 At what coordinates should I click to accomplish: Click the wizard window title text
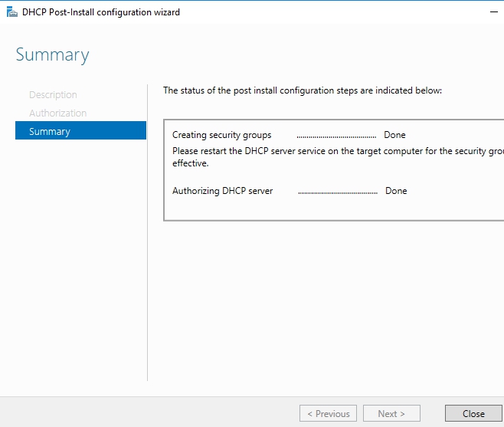pyautogui.click(x=101, y=12)
